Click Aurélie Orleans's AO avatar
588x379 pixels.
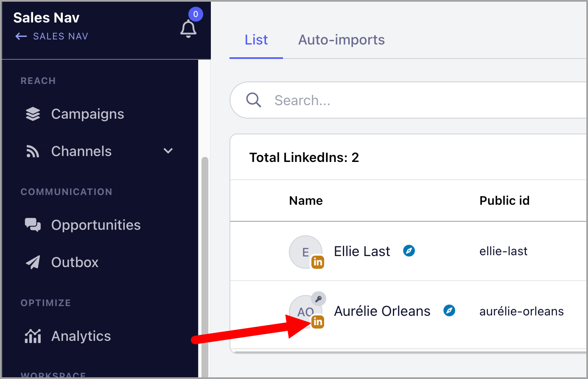tap(305, 312)
